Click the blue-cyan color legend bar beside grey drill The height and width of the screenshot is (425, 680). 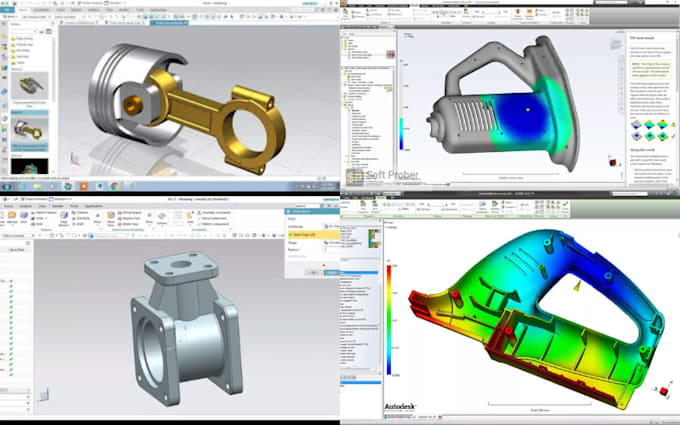401,134
